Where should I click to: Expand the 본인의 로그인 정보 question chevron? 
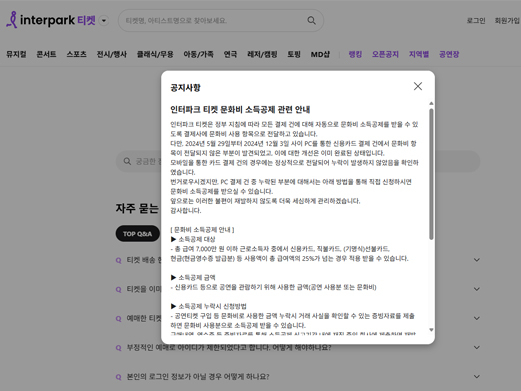point(477,377)
